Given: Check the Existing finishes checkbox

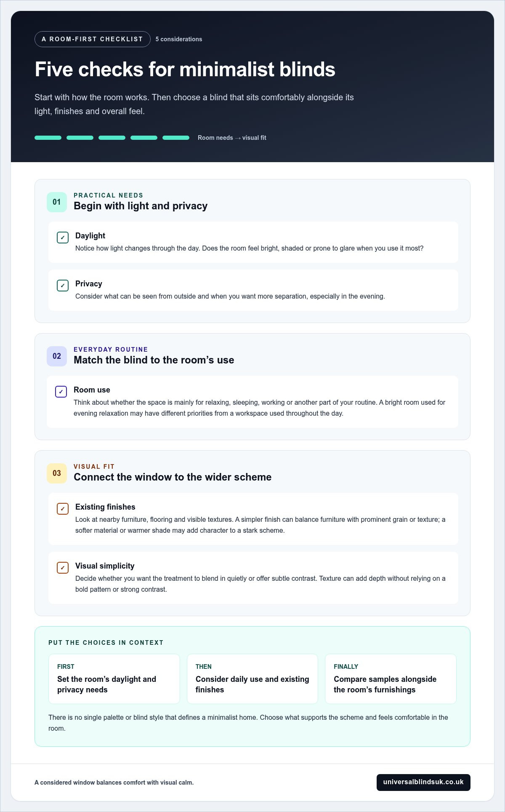Looking at the screenshot, I should click(x=63, y=509).
